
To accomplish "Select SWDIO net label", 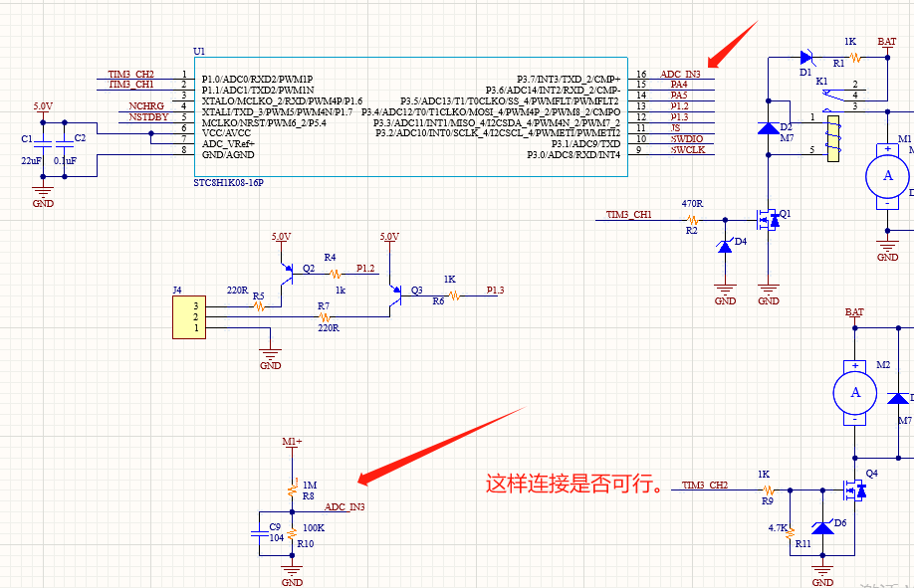I will (x=687, y=138).
